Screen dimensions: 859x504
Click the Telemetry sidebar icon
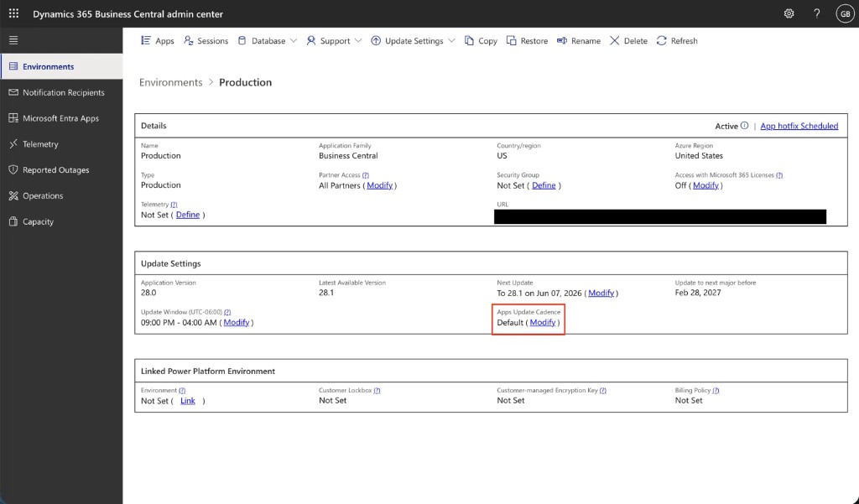click(13, 143)
